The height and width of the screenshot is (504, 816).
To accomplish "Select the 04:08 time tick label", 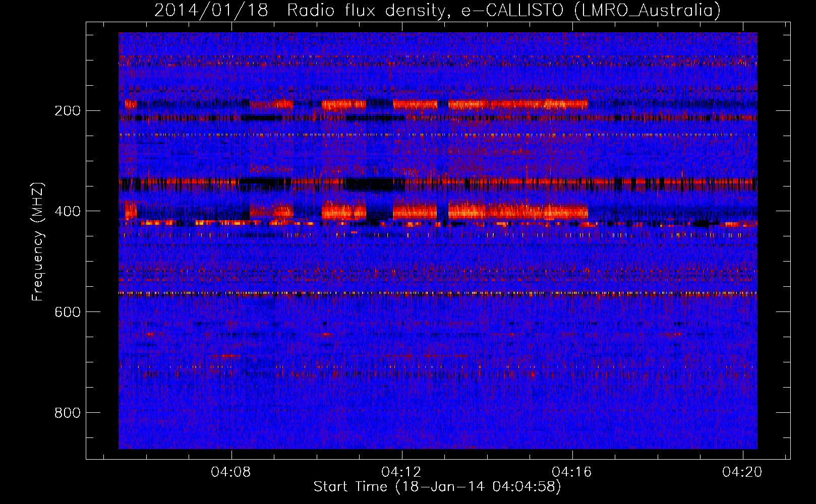I will pos(231,472).
